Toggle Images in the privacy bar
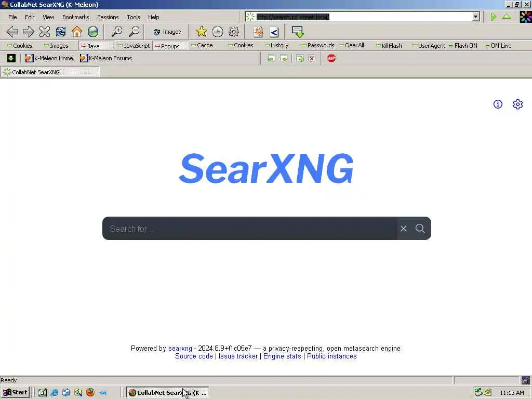532x399 pixels. point(56,46)
